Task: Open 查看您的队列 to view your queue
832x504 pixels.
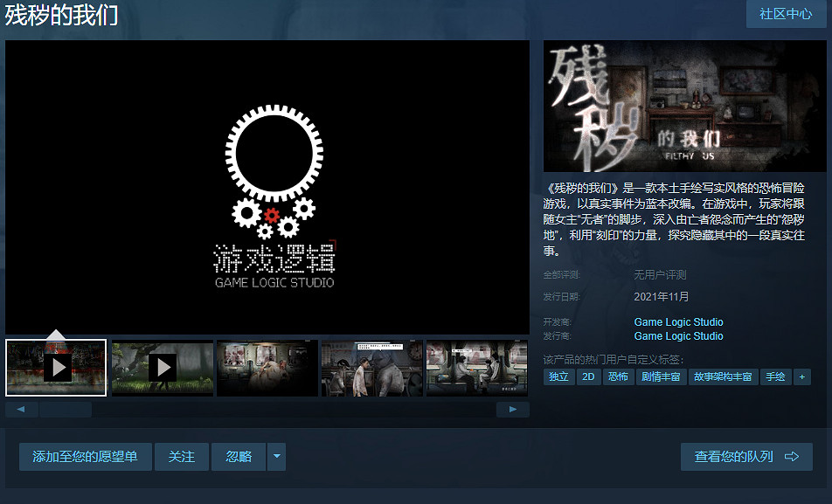Action: pos(746,456)
